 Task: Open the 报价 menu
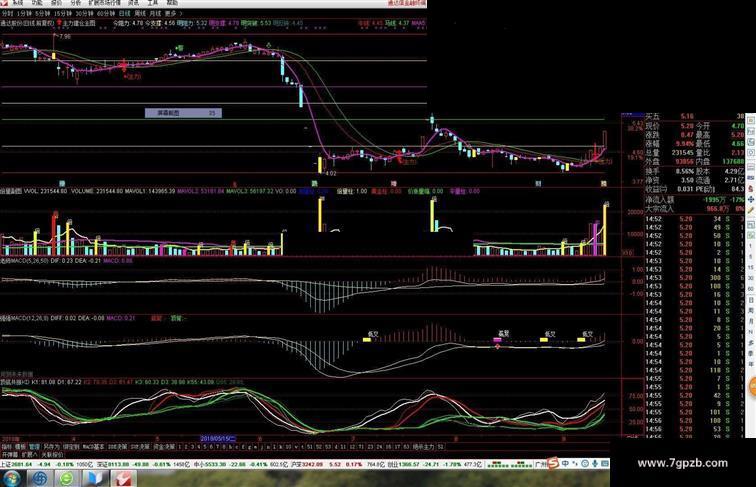56,3
